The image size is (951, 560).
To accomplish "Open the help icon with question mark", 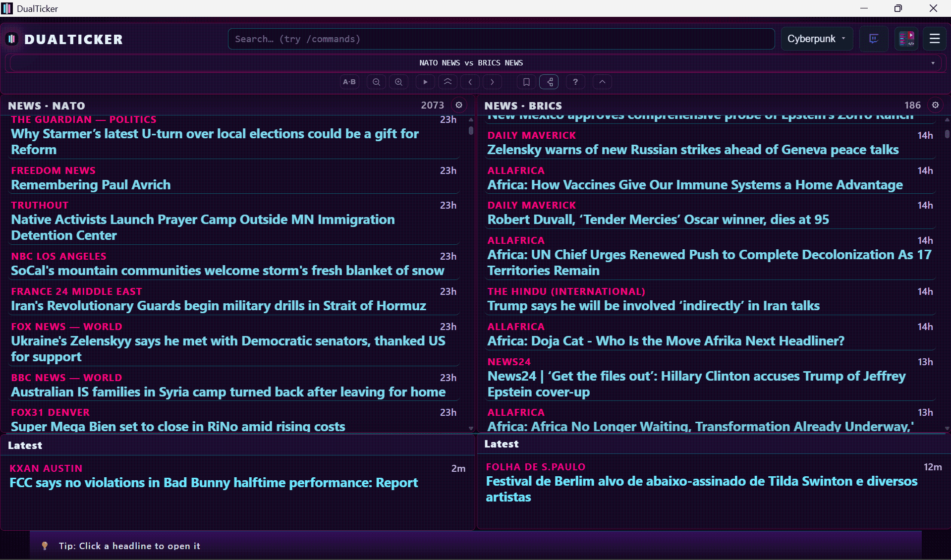I will [575, 82].
